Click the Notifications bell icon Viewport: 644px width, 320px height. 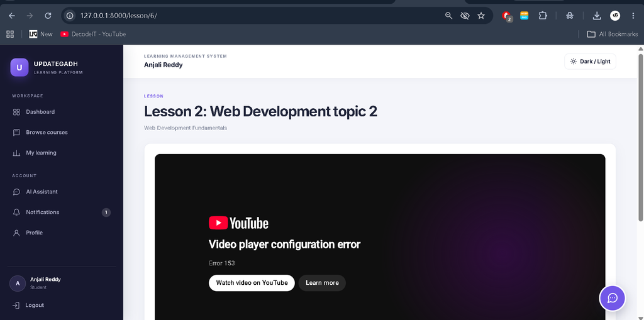tap(16, 212)
